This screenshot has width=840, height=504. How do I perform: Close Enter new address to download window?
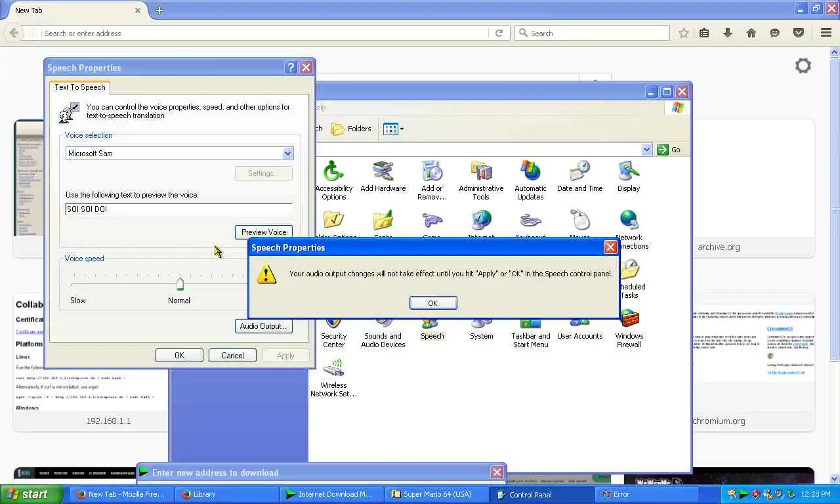point(497,472)
